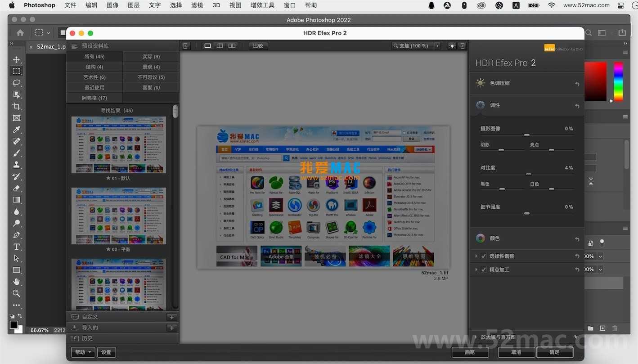This screenshot has height=364, width=638.
Task: Expand the 历史 history panel
Action: 122,338
